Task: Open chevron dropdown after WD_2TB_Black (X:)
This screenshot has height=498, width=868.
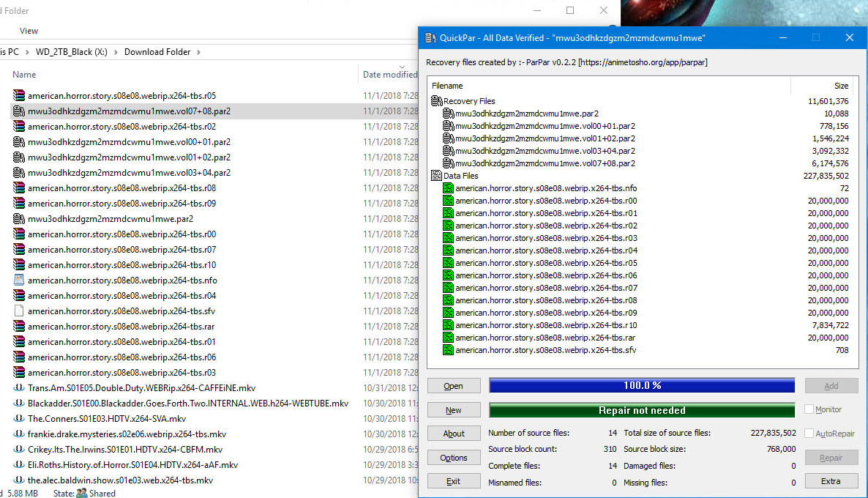Action: coord(116,52)
